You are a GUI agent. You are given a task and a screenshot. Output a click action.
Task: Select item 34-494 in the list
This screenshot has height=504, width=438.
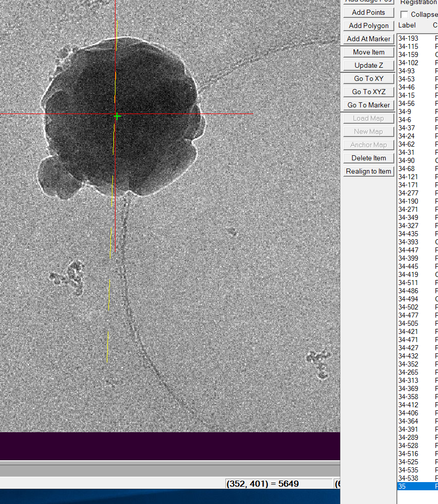pos(418,299)
